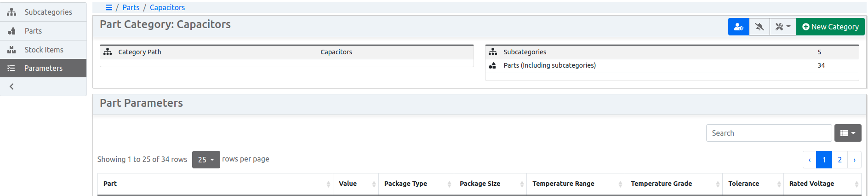Click the sidebar Stock Items boxes icon
The width and height of the screenshot is (868, 196).
click(11, 50)
